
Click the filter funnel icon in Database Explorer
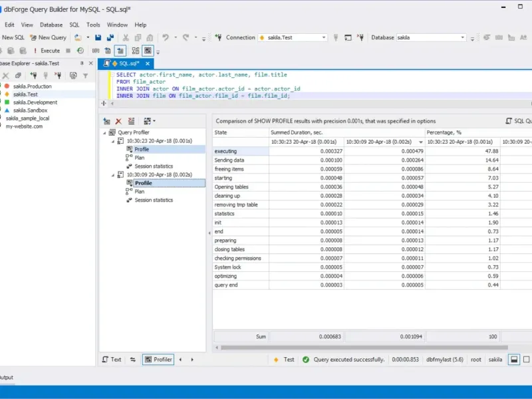coord(85,76)
